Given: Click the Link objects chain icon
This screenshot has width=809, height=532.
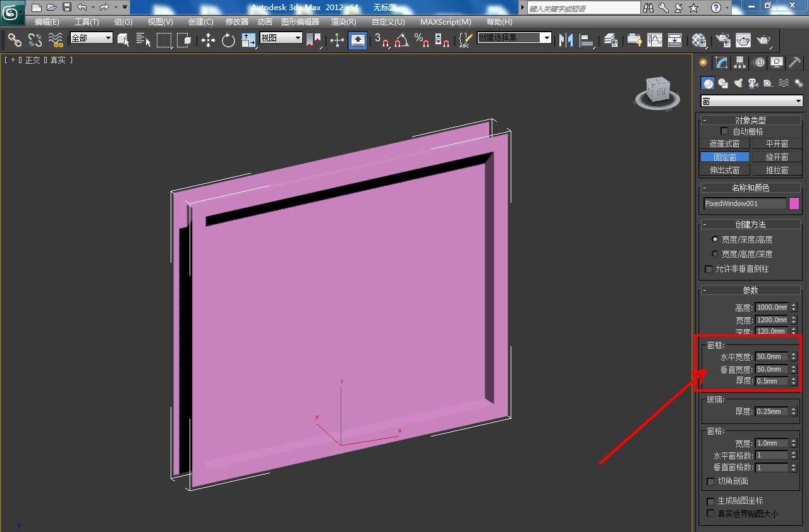Looking at the screenshot, I should 14,40.
